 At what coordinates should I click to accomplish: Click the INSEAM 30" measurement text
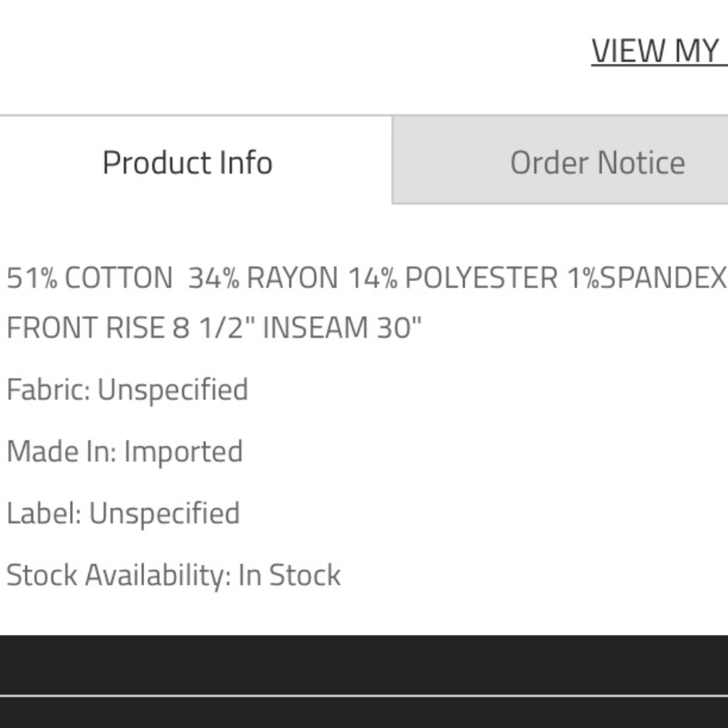click(x=342, y=328)
